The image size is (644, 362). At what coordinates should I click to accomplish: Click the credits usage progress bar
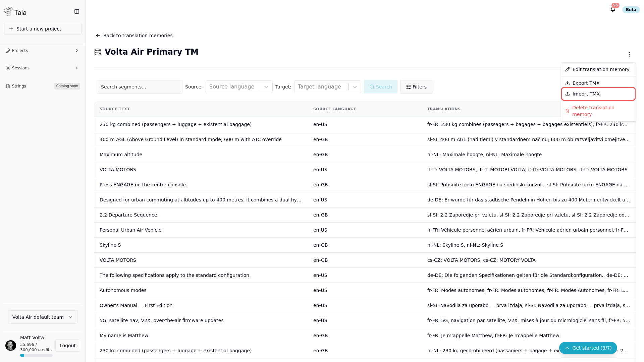point(36,355)
